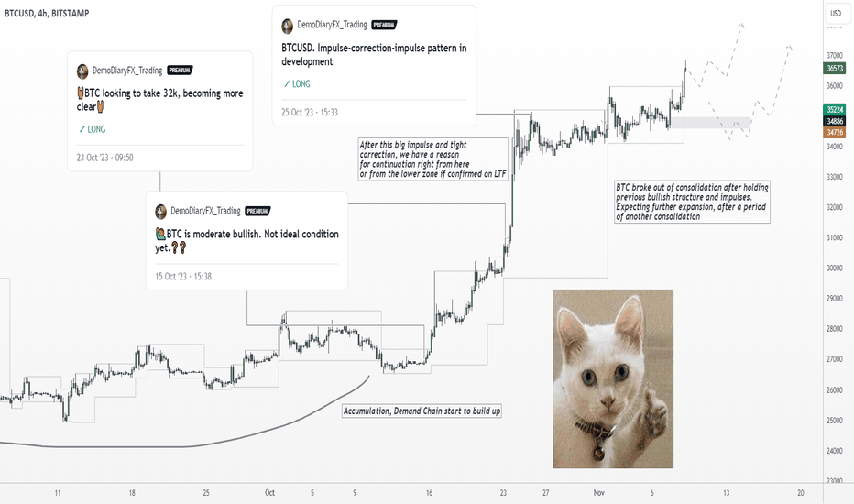The image size is (854, 504).
Task: Click the avatar on the 15 Oct idea card
Action: point(160,212)
